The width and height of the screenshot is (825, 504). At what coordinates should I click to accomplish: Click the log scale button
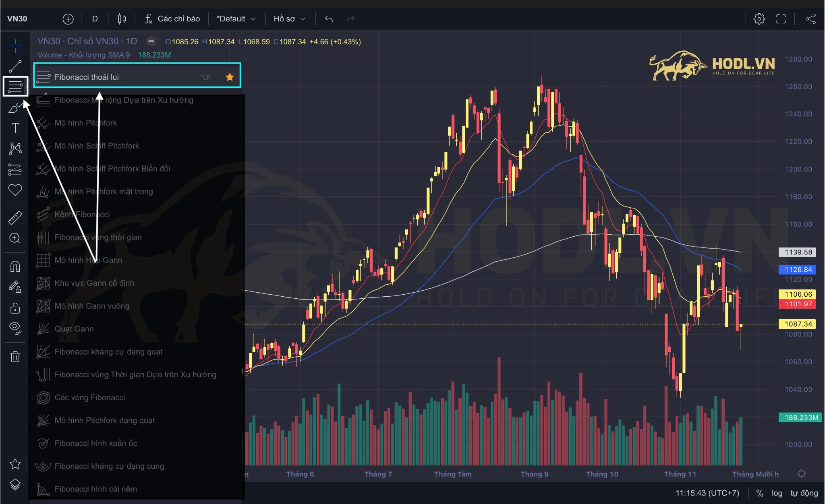click(x=777, y=493)
